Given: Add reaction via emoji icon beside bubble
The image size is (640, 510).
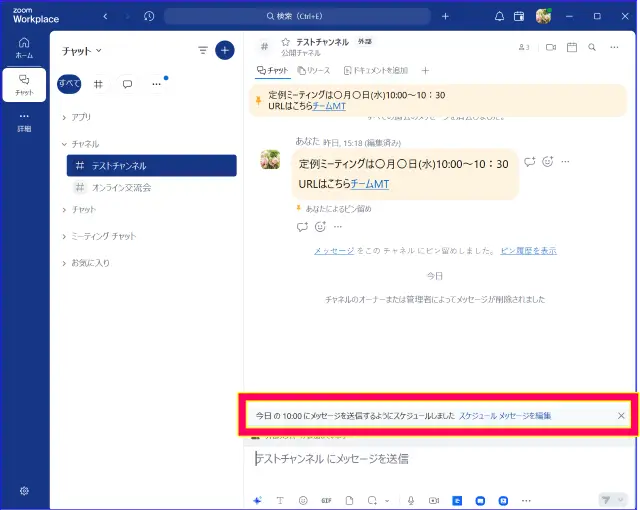Looking at the screenshot, I should click(547, 162).
